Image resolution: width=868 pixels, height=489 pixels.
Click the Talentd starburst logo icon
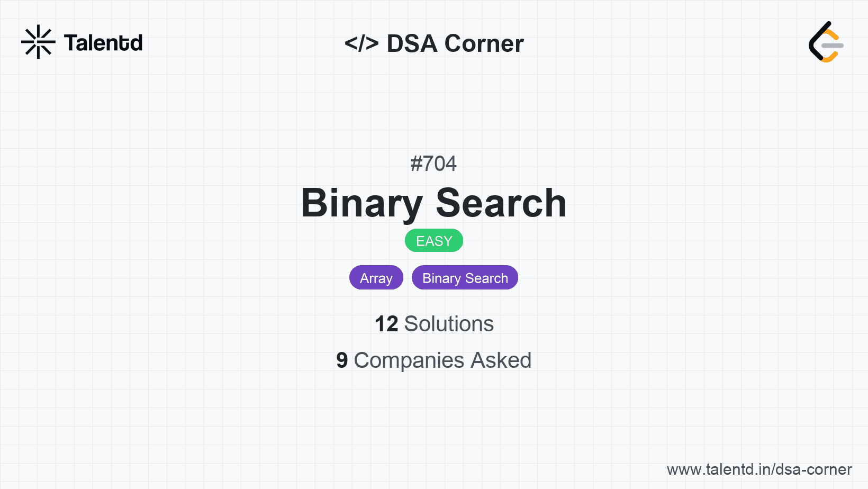[x=38, y=42]
